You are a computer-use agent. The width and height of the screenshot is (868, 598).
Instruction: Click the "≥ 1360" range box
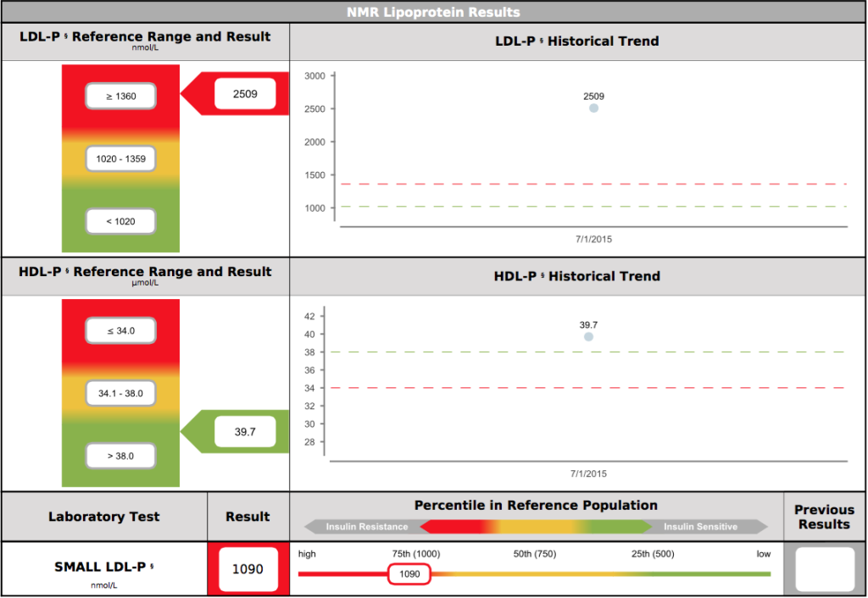tap(120, 97)
